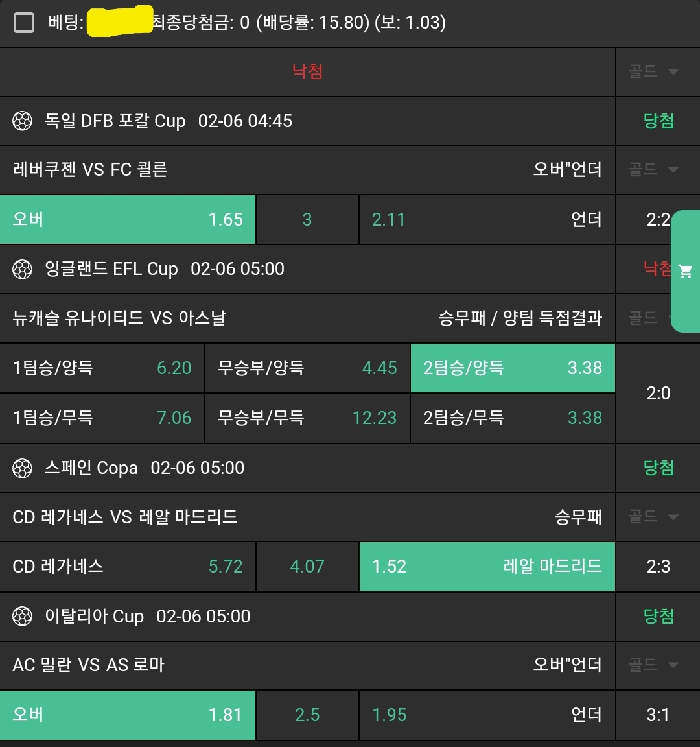Select 오버 1.81 for AC 밀란 match

click(128, 715)
